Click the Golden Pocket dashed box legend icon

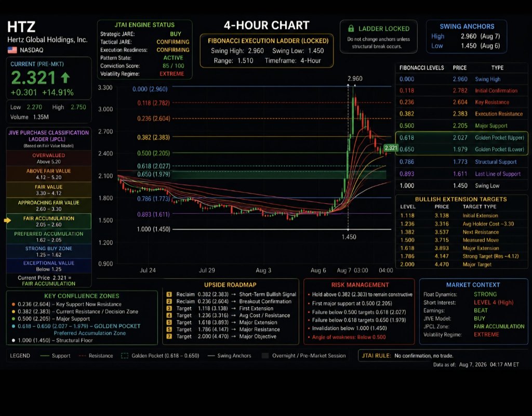pos(125,356)
